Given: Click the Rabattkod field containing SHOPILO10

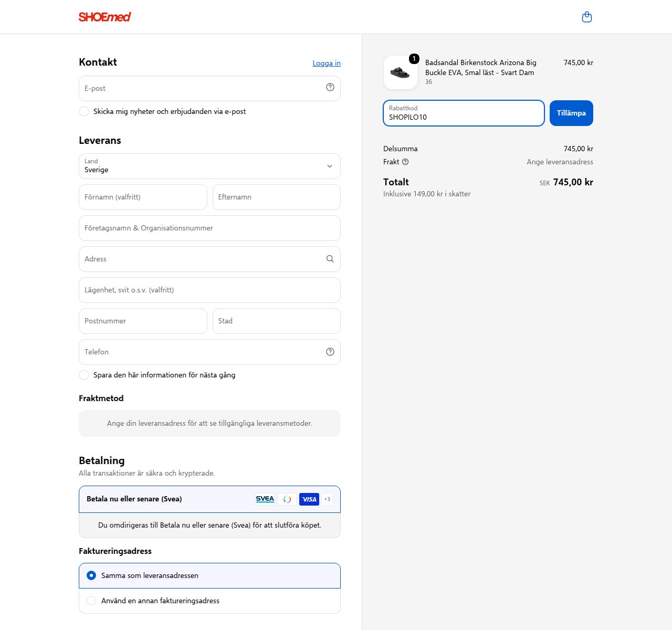Looking at the screenshot, I should 464,113.
